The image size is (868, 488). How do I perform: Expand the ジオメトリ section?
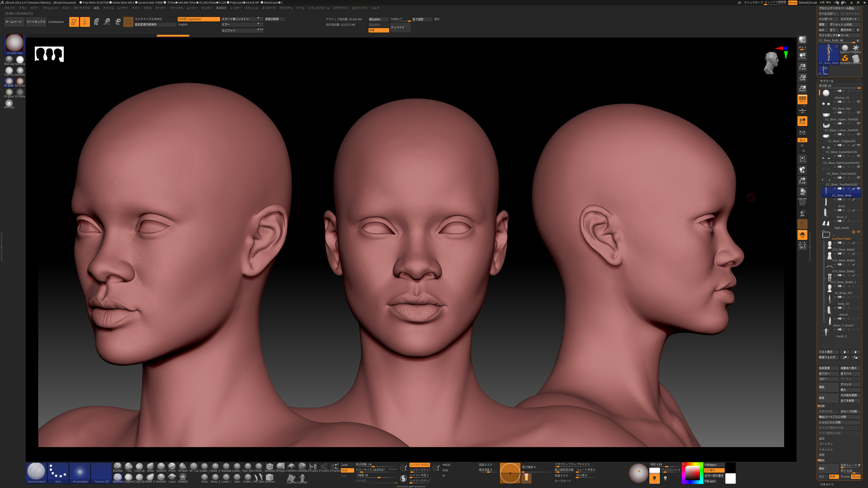click(x=827, y=484)
